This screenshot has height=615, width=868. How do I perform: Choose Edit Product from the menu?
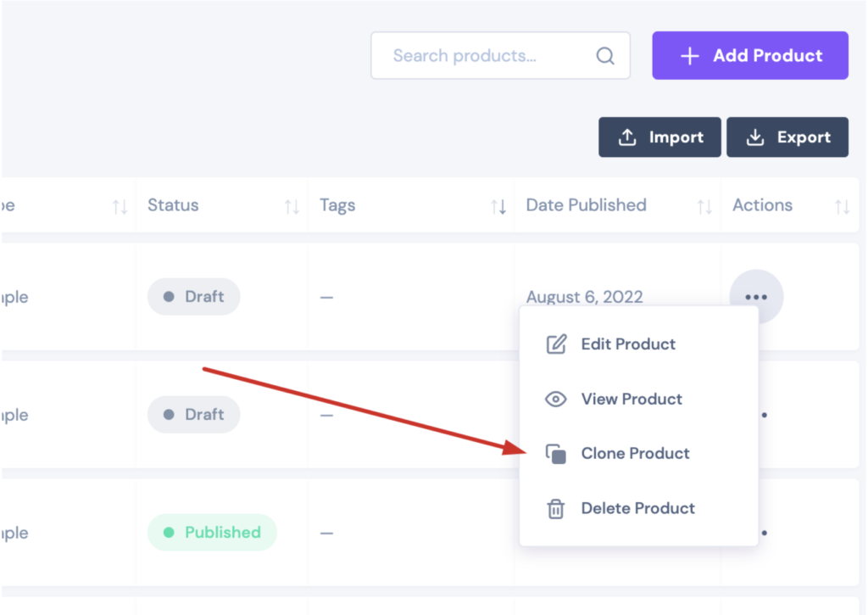[638, 344]
